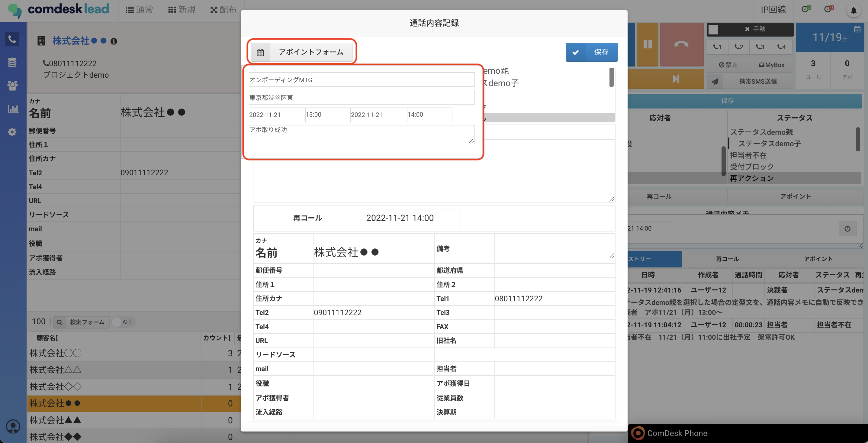
Task: Click the calendar icon on appointment form button
Action: tap(260, 52)
